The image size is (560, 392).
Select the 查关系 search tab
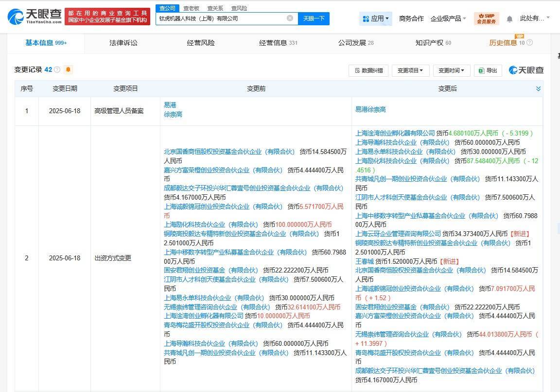tap(215, 8)
